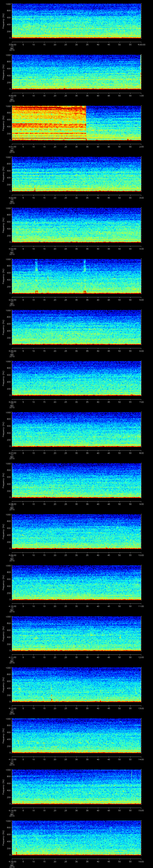Open the spectrogram panel starting at 4:02:00
This screenshot has width=153, height=868.
tap(76, 174)
